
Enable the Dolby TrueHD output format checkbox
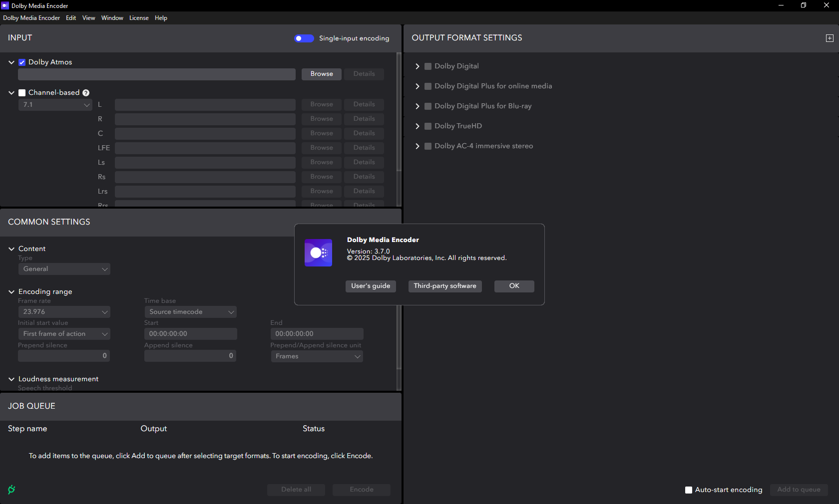click(428, 126)
